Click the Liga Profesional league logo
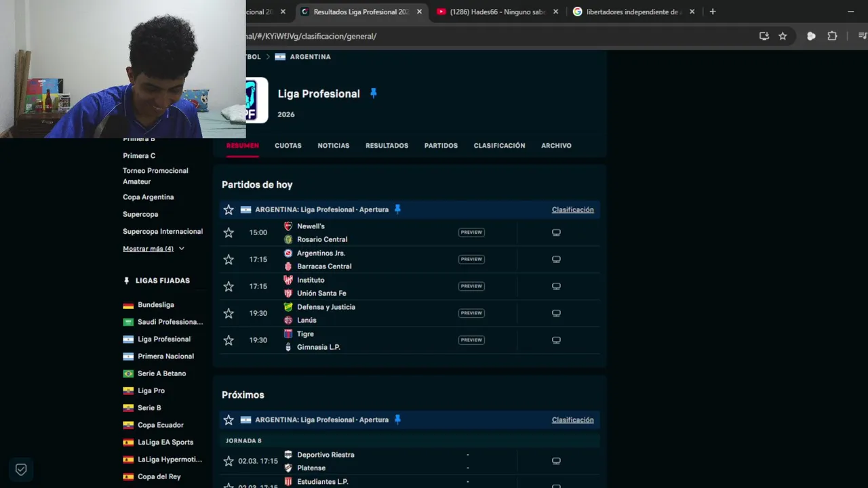This screenshot has height=488, width=868. click(257, 100)
